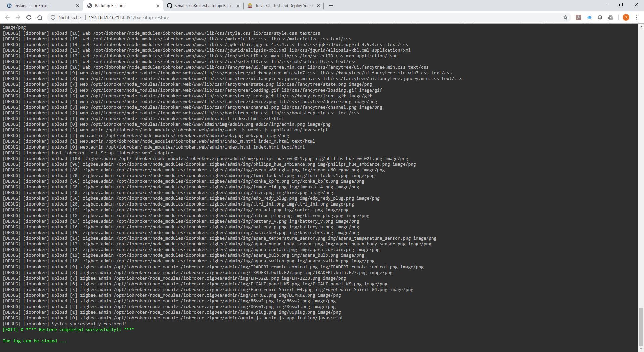Close the instances - ioBroker tab
644x352 pixels.
tap(78, 6)
